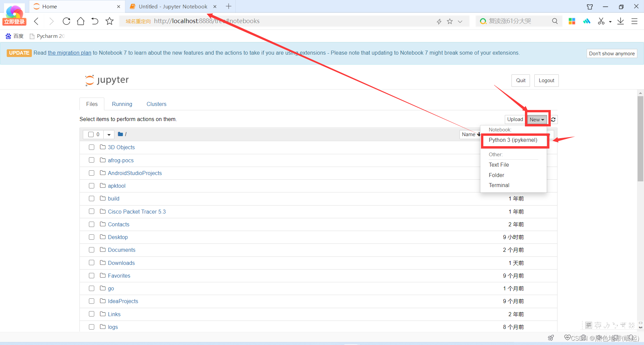Check the build folder checkbox
Viewport: 644px width, 345px height.
tap(92, 198)
